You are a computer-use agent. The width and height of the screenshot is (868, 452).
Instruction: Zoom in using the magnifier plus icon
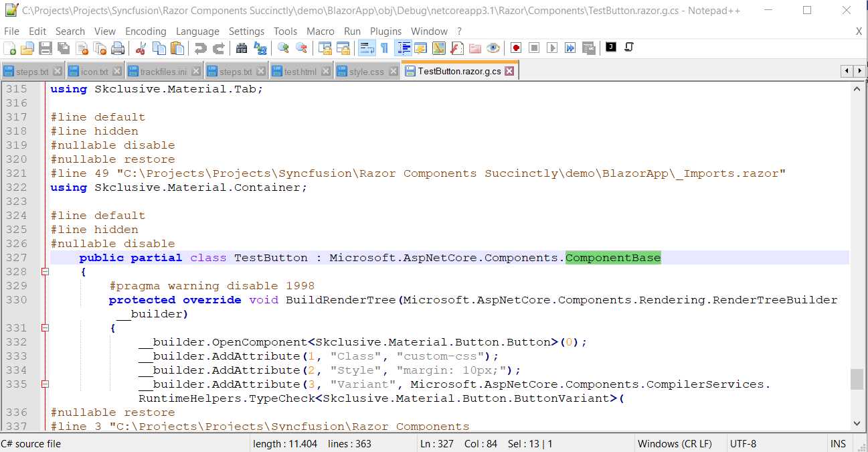click(x=284, y=48)
